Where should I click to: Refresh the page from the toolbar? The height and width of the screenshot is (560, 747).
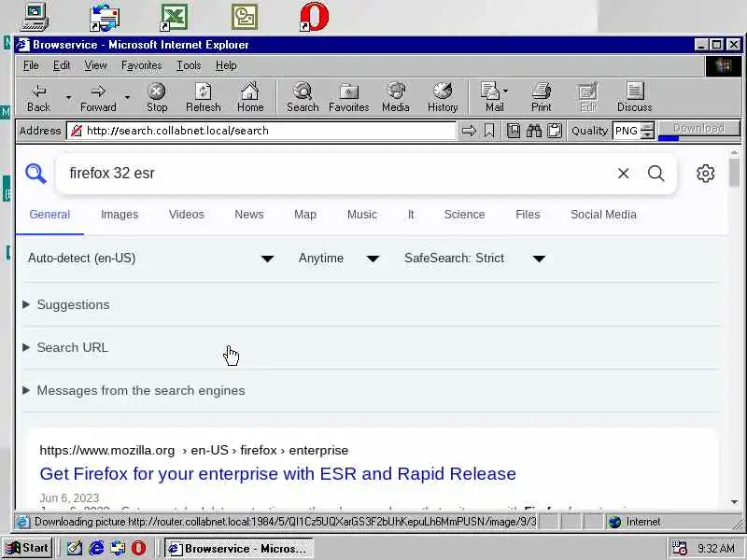pos(204,98)
